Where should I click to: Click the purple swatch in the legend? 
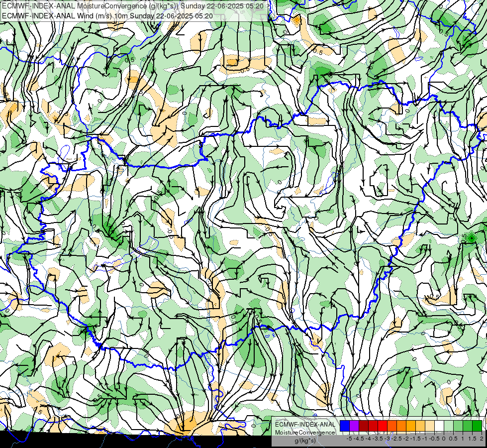[354, 426]
